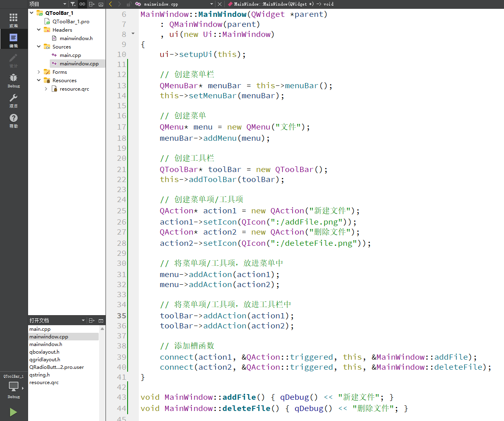The width and height of the screenshot is (504, 421).
Task: Open the Help (帮助) mode
Action: pos(14,120)
